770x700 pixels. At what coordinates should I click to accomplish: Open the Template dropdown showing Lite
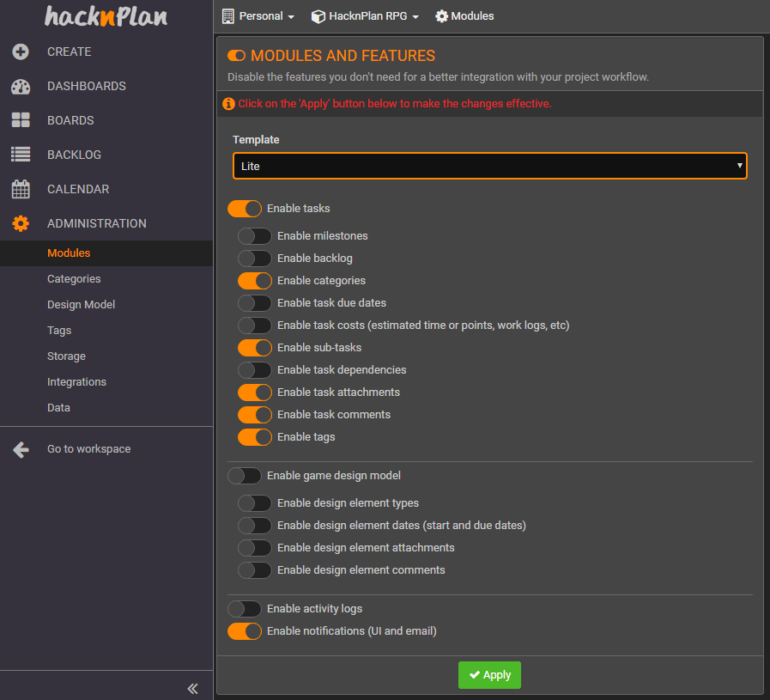(x=489, y=166)
